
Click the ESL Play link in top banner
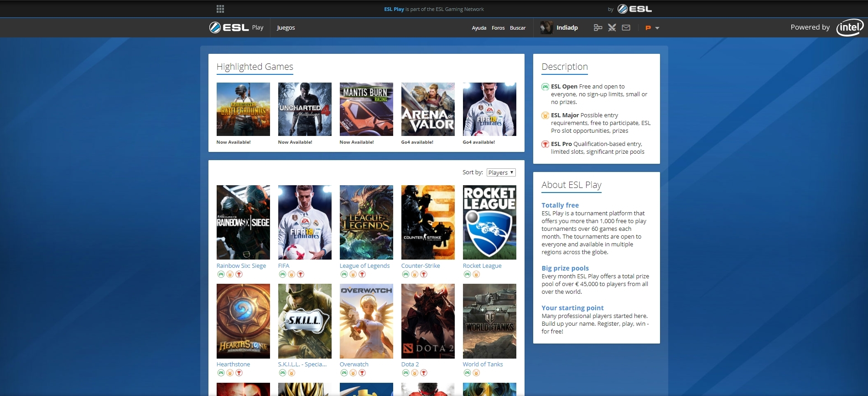pyautogui.click(x=394, y=9)
